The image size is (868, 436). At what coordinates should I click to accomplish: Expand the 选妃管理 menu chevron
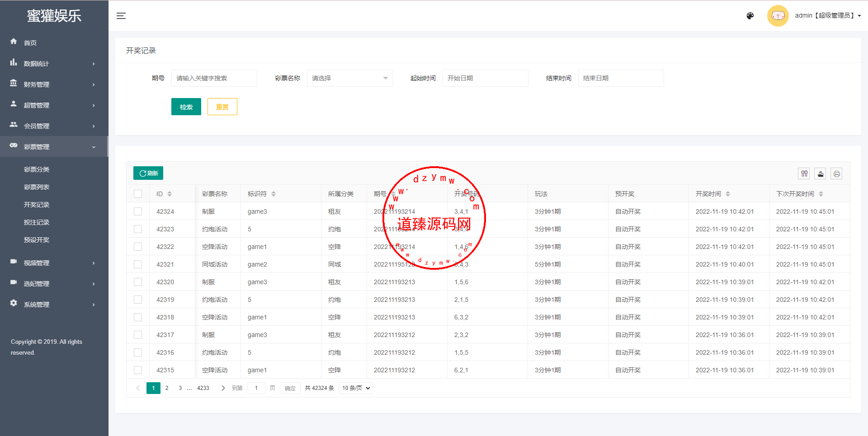tap(94, 284)
